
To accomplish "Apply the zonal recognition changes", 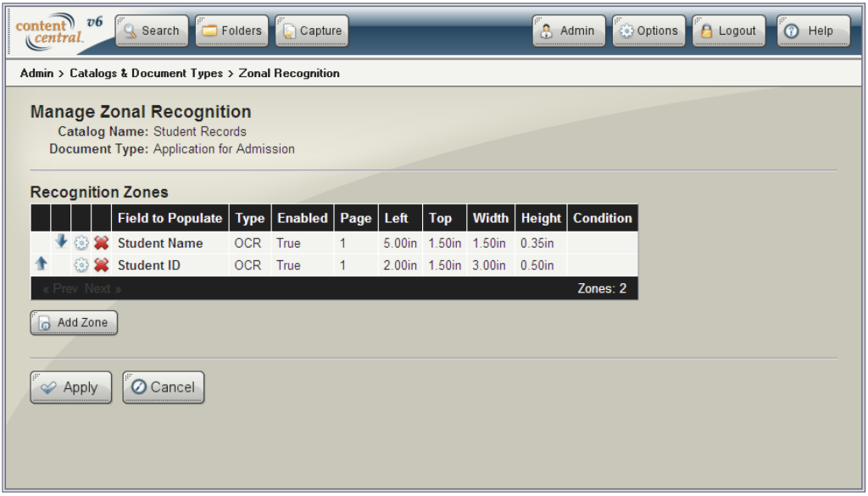I will pyautogui.click(x=70, y=387).
